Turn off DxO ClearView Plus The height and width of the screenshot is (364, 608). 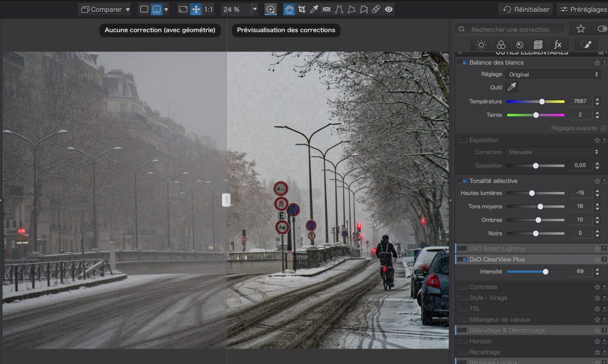coord(464,259)
